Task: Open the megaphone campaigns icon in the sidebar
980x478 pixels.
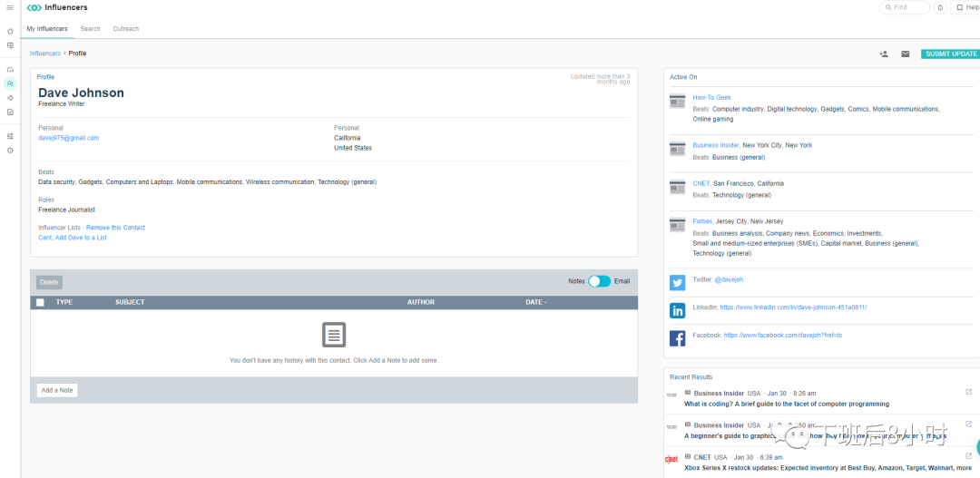Action: tap(10, 98)
